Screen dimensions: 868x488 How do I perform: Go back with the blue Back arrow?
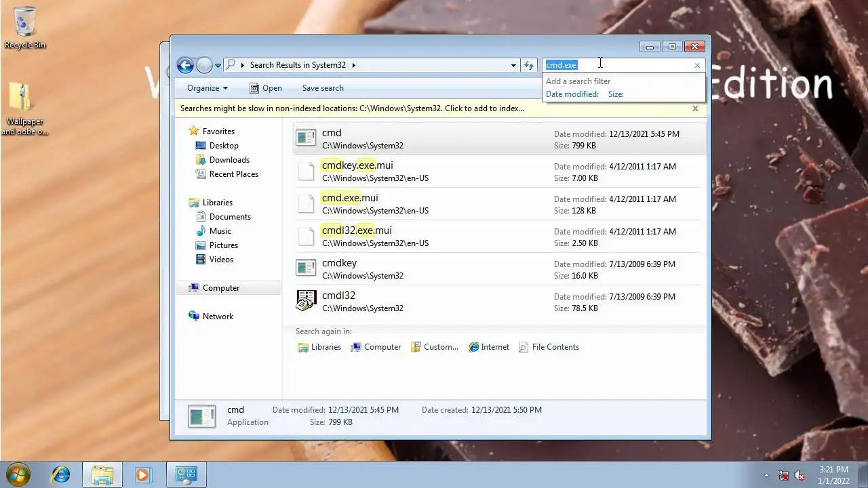(x=185, y=65)
